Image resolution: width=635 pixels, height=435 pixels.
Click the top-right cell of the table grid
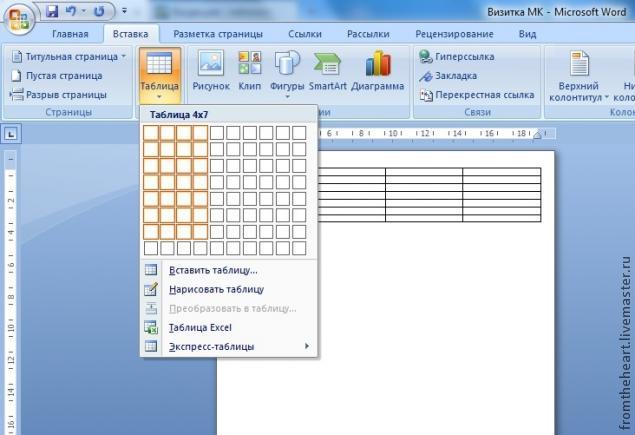tap(299, 133)
